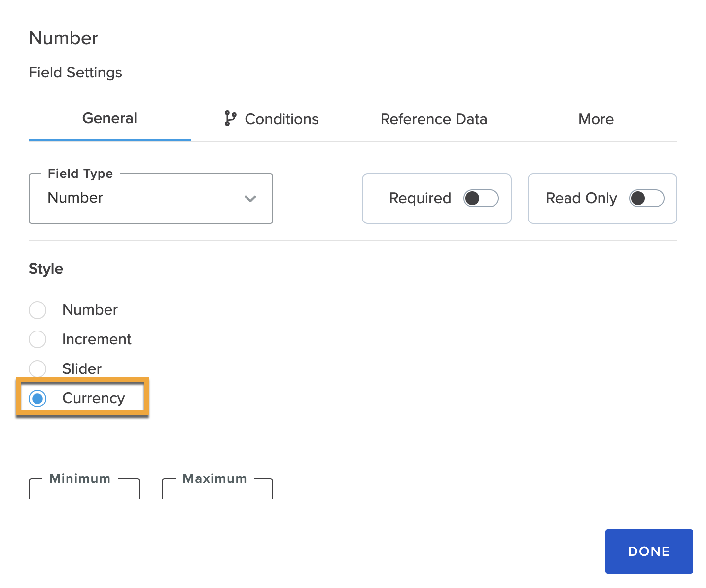Click the Minimum input field
Screen dimensions: 706x588
click(x=84, y=489)
